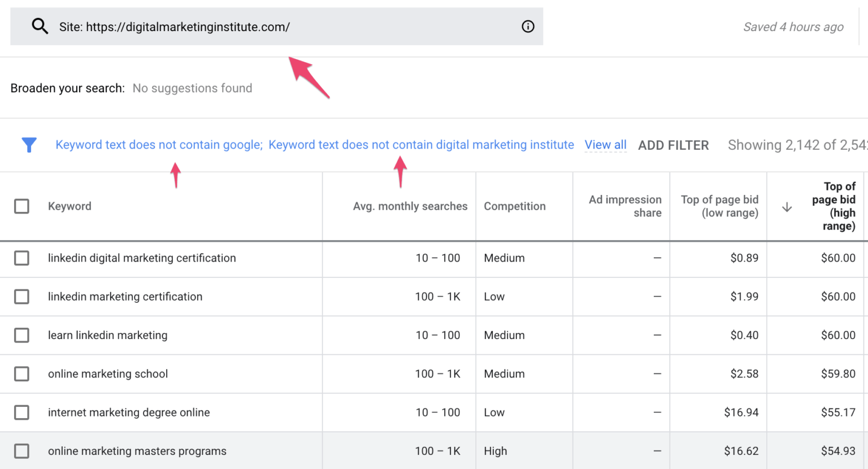Sort by the 'Top of page bid (low range)' header
The width and height of the screenshot is (868, 469).
(x=720, y=206)
